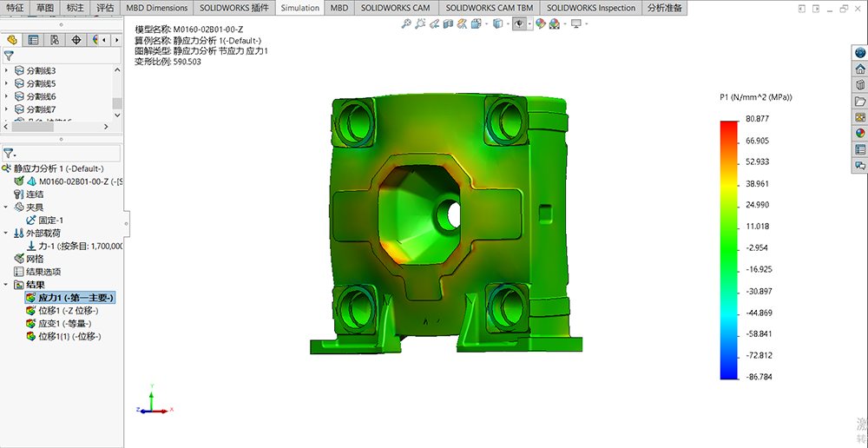This screenshot has height=448, width=868.
Task: Select the 网格 mesh item
Action: pyautogui.click(x=36, y=258)
